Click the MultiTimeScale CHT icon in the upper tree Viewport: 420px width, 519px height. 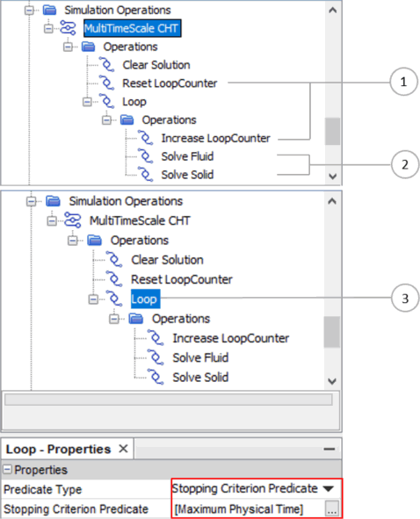point(68,28)
